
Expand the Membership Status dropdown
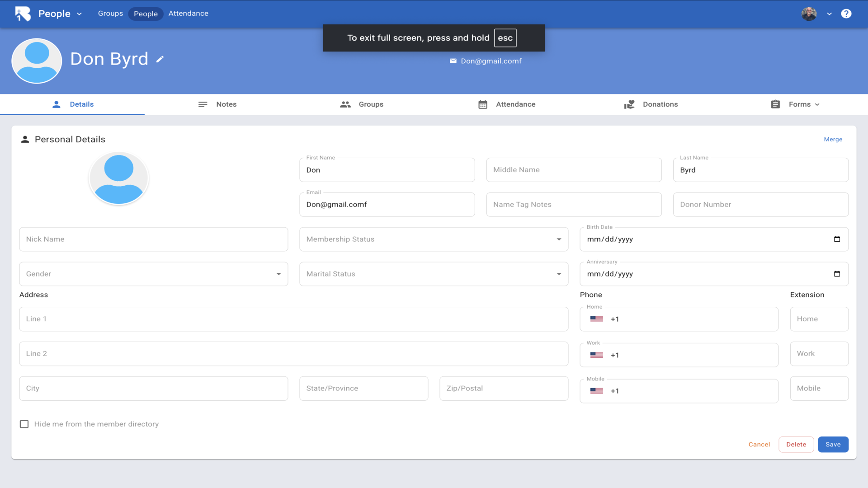(x=433, y=239)
